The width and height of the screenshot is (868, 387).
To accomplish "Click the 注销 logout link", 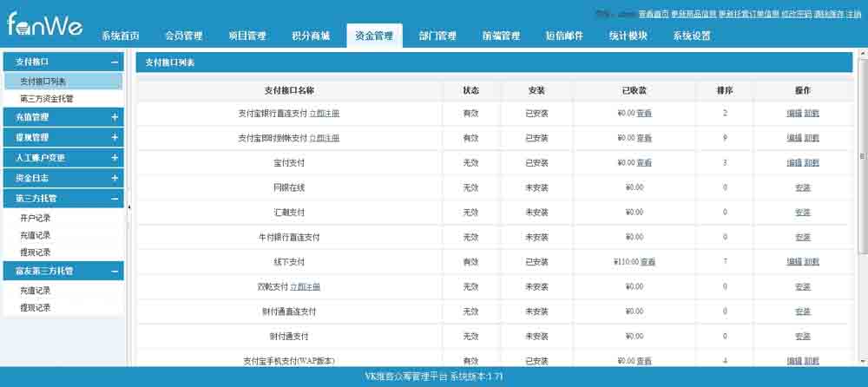I will [x=853, y=14].
